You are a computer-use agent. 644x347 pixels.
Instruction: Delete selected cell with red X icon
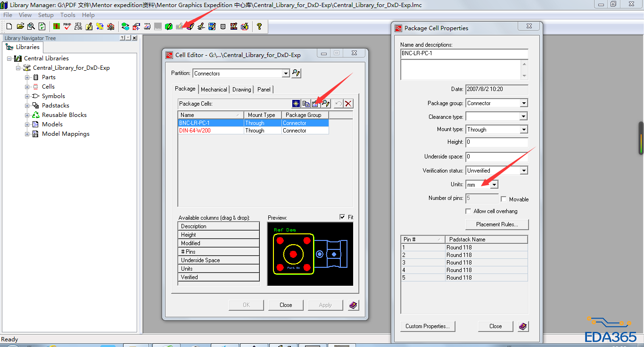[348, 104]
